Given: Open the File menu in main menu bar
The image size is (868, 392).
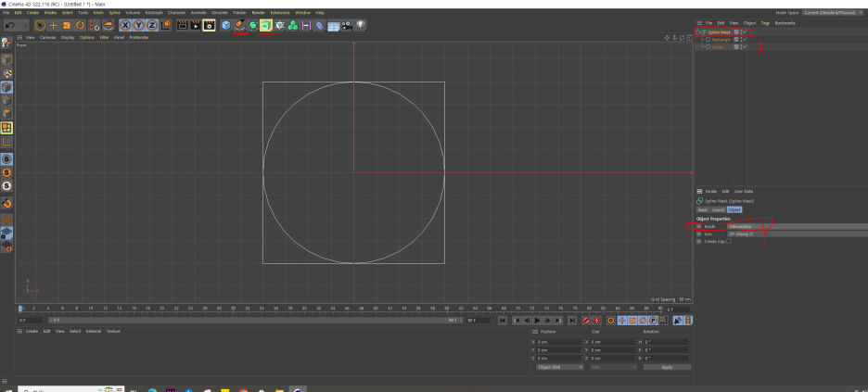Looking at the screenshot, I should point(6,12).
